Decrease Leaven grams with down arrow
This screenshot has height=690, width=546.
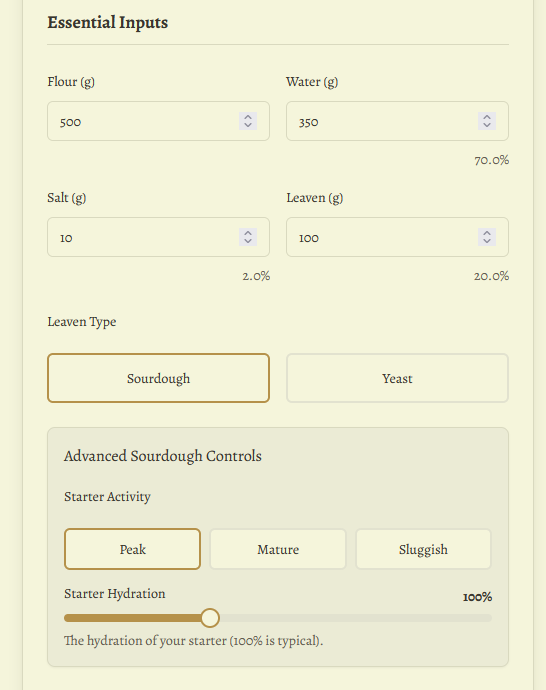pyautogui.click(x=487, y=241)
